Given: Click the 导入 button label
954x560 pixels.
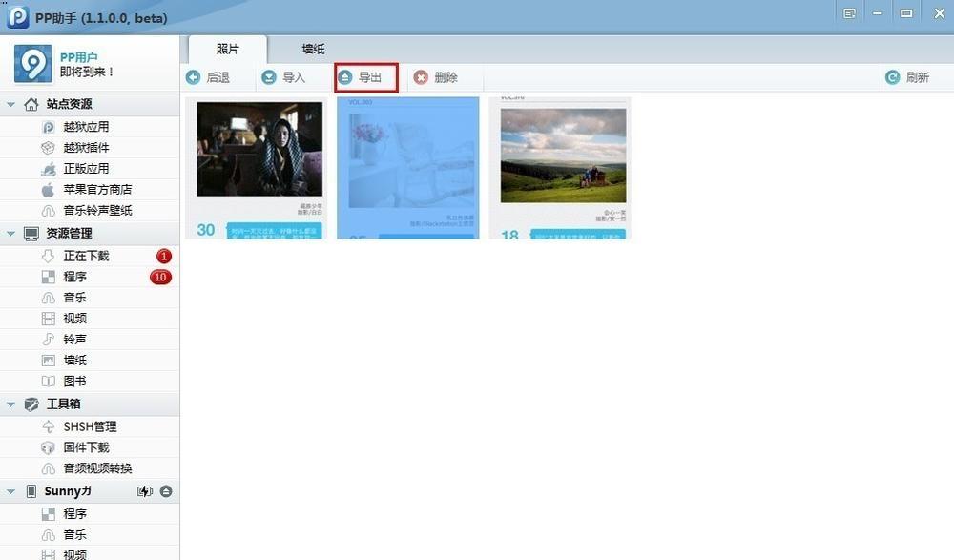Looking at the screenshot, I should click(293, 77).
